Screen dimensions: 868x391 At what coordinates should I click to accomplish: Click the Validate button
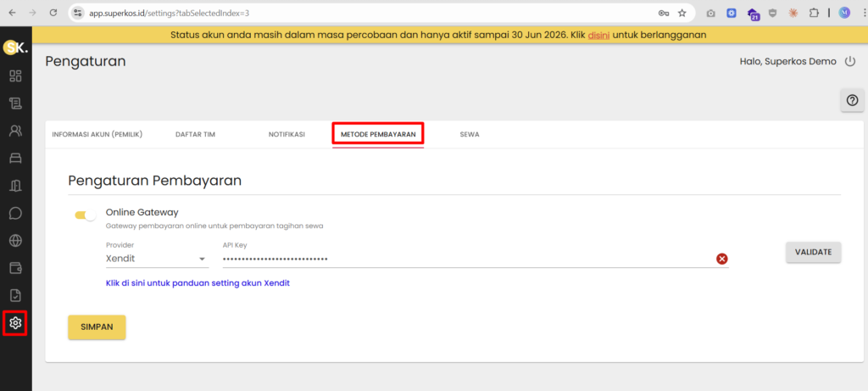pyautogui.click(x=813, y=252)
